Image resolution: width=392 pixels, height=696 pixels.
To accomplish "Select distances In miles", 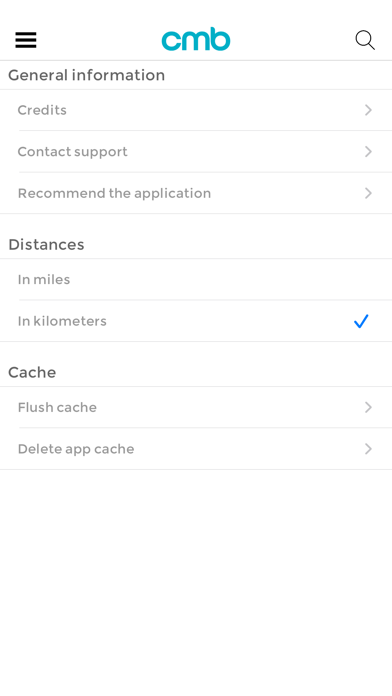I will (x=196, y=279).
